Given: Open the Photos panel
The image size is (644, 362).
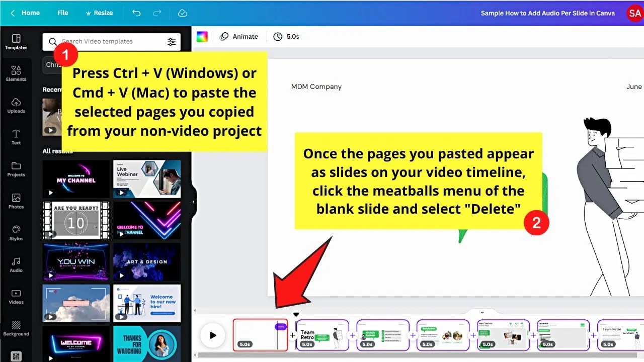Looking at the screenshot, I should point(16,201).
